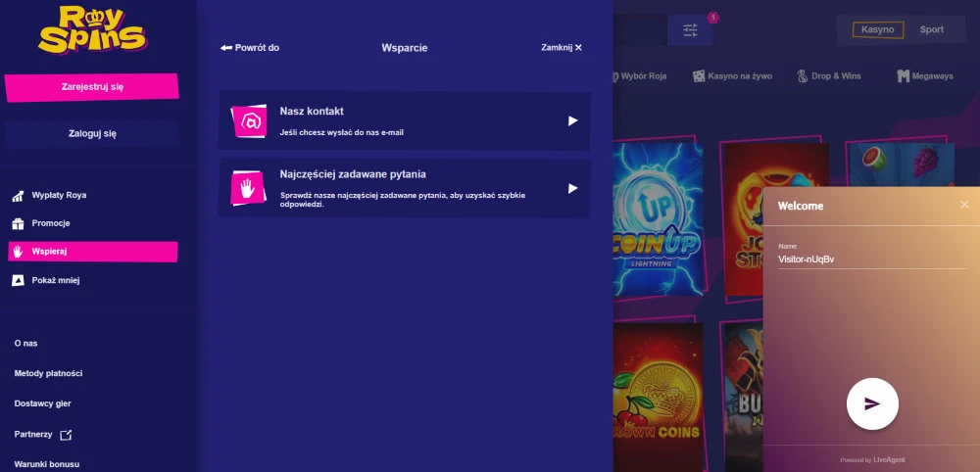Viewport: 980px width, 472px height.
Task: Close support panel with Zamknij
Action: 562,47
